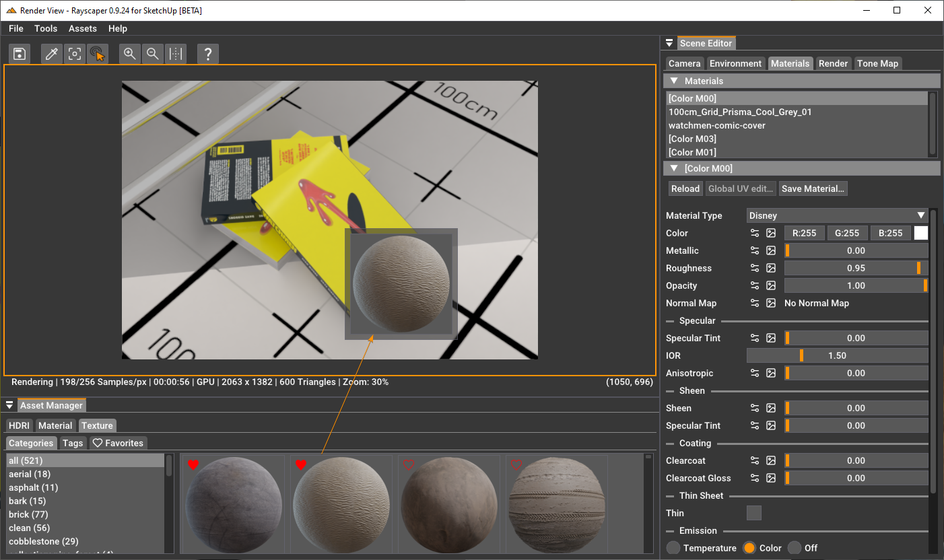Image resolution: width=944 pixels, height=560 pixels.
Task: Open the Anisotropic row settings sliders icon
Action: tap(755, 373)
